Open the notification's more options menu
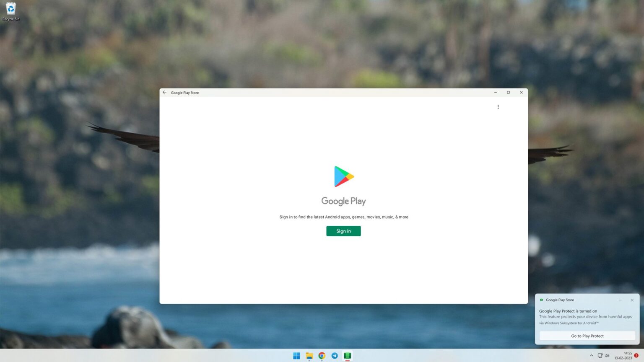This screenshot has width=644, height=362. tap(620, 300)
